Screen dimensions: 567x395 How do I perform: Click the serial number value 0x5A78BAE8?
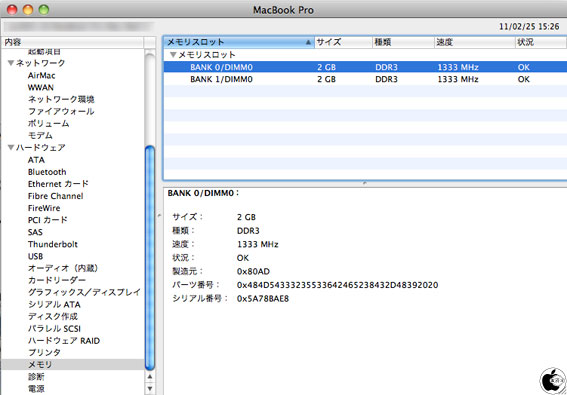[x=263, y=299]
